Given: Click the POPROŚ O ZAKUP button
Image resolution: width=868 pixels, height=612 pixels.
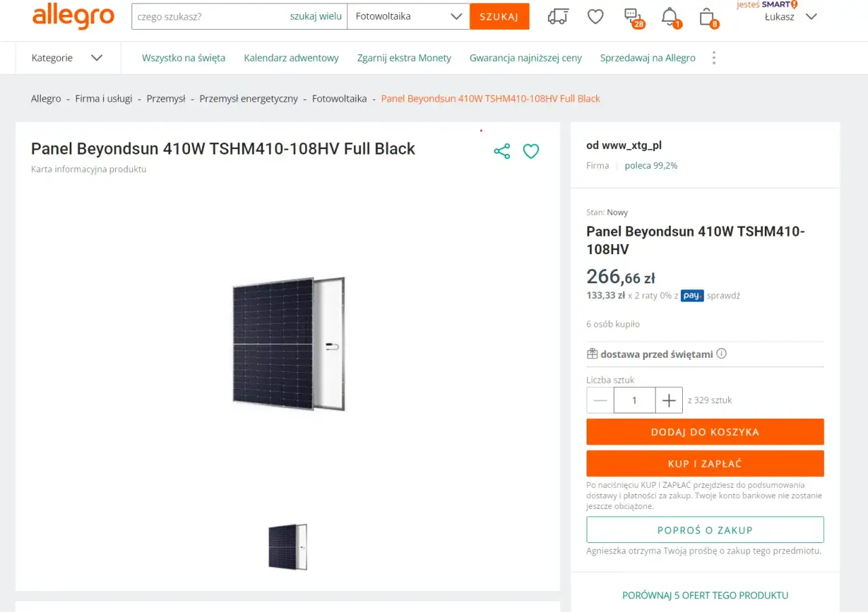Looking at the screenshot, I should (705, 530).
